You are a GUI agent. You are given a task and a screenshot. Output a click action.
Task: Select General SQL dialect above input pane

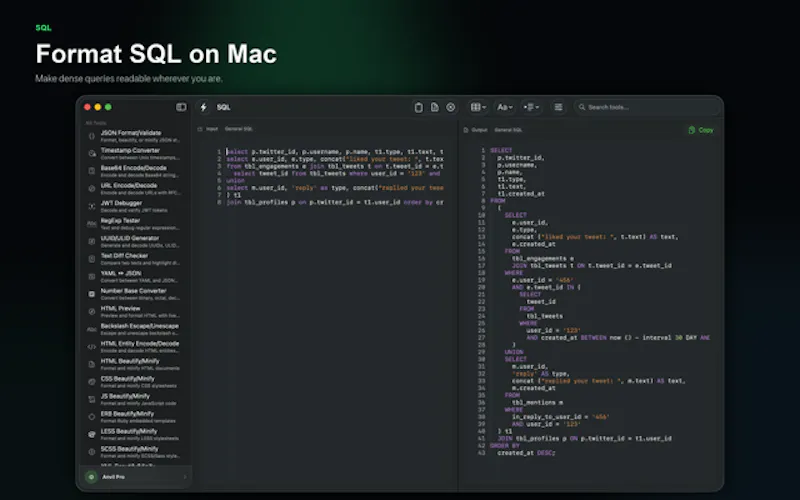pos(239,129)
